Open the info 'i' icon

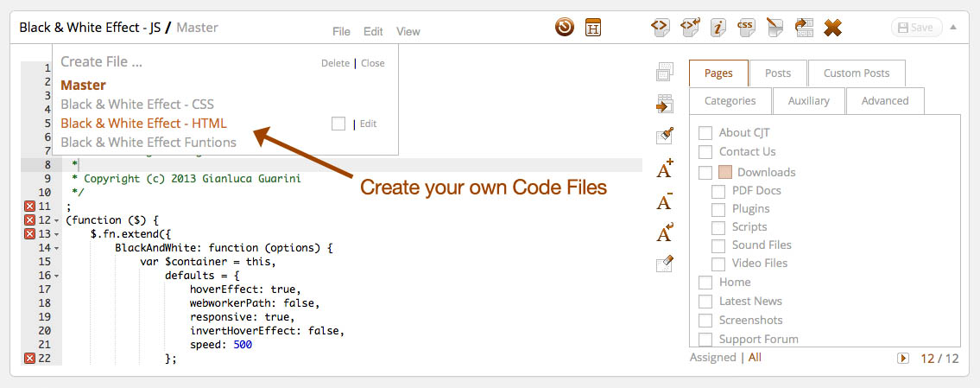pyautogui.click(x=718, y=28)
